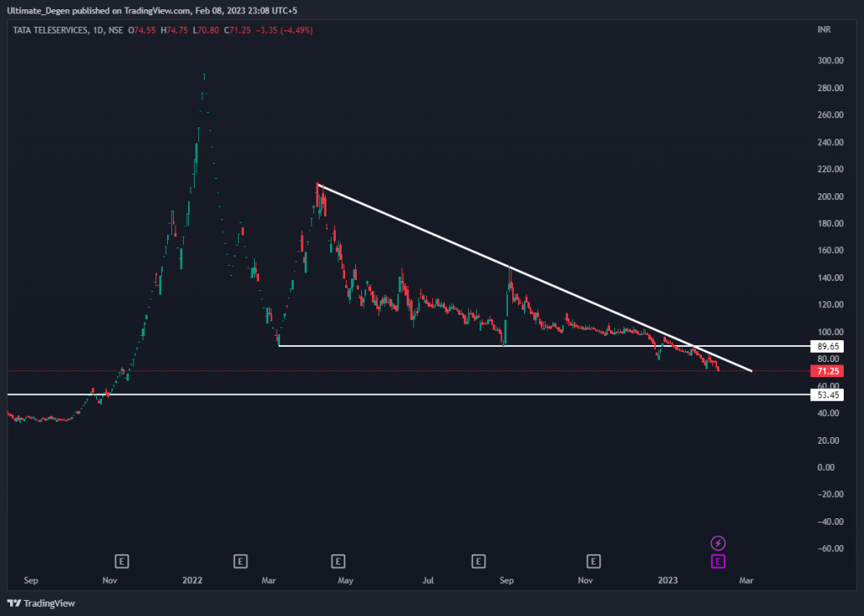Click the May label on the time axis
This screenshot has width=864, height=616.
tap(345, 581)
